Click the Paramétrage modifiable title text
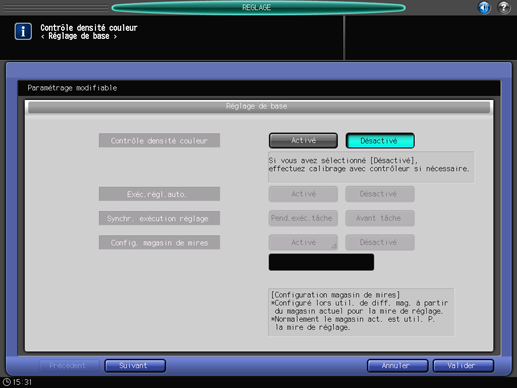 point(72,88)
